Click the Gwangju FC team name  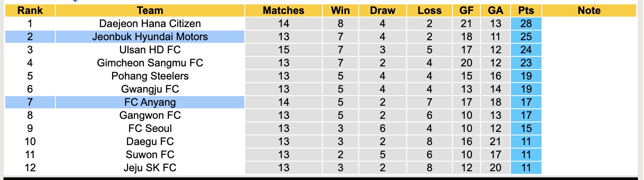150,89
